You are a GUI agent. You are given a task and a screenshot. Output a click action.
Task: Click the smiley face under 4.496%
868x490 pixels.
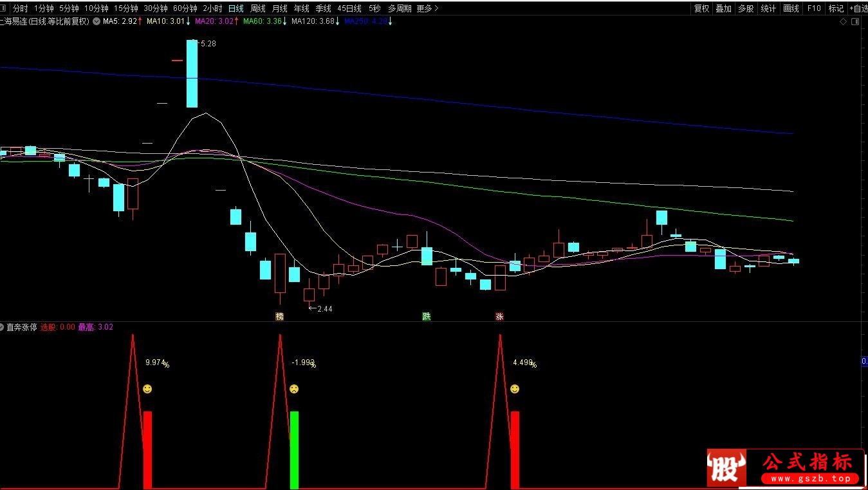(x=514, y=389)
